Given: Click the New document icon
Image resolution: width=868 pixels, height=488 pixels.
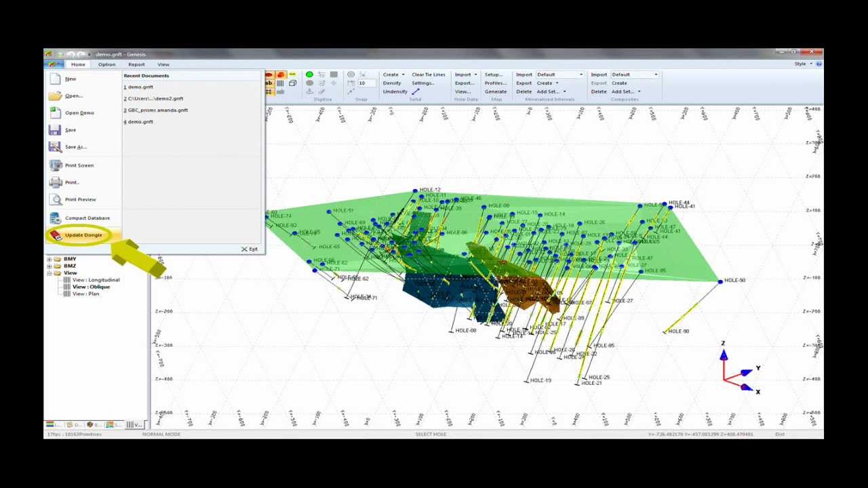Looking at the screenshot, I should pyautogui.click(x=54, y=79).
